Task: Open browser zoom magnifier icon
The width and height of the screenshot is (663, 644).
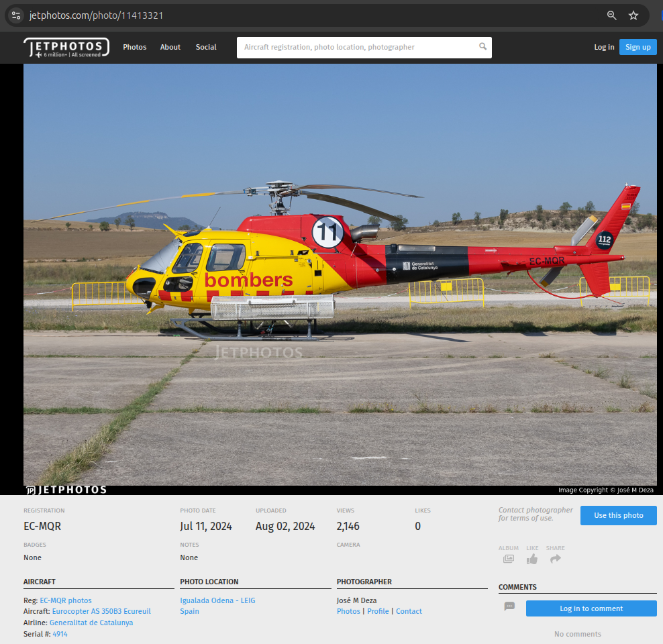Action: tap(611, 15)
